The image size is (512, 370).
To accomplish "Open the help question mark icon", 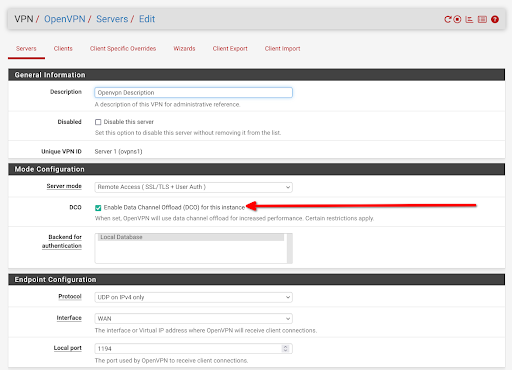I will [495, 19].
